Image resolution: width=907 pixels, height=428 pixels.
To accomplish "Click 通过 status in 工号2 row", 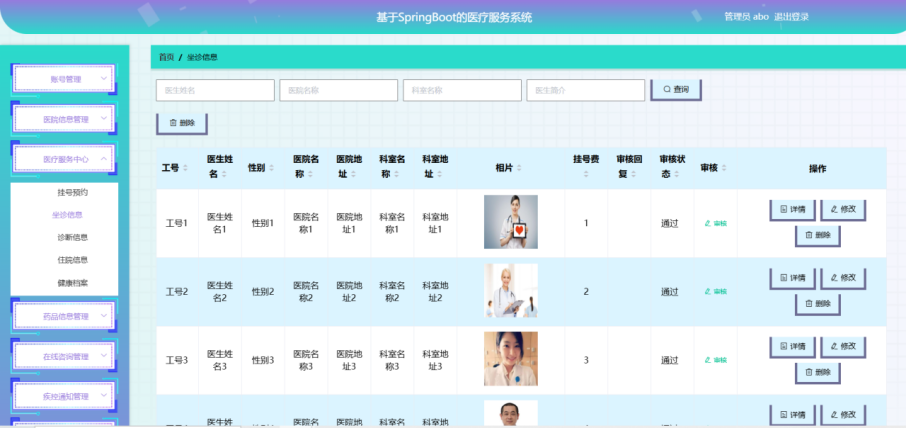I will click(669, 292).
